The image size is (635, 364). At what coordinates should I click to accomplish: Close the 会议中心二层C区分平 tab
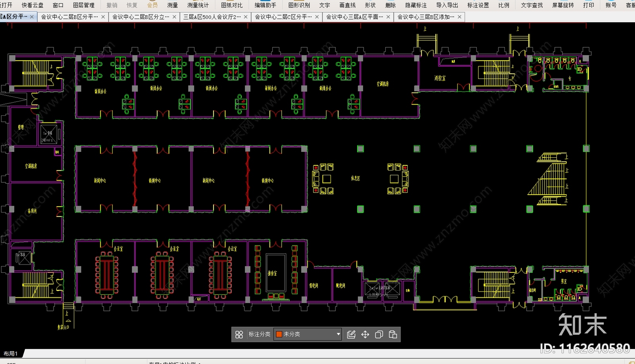pyautogui.click(x=317, y=17)
